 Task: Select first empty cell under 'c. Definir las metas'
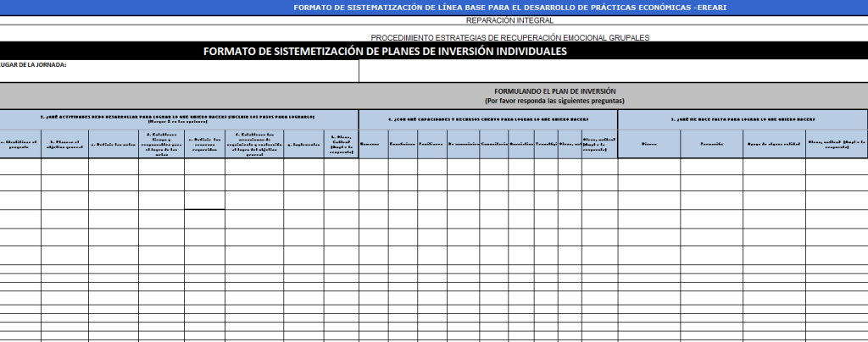pos(114,167)
